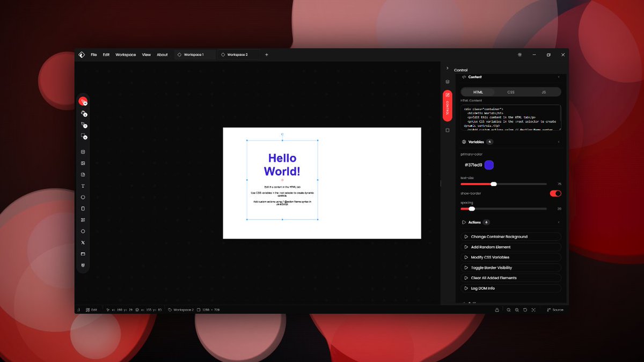Toggle the theme sun icon in title bar
This screenshot has width=644, height=362.
point(519,55)
